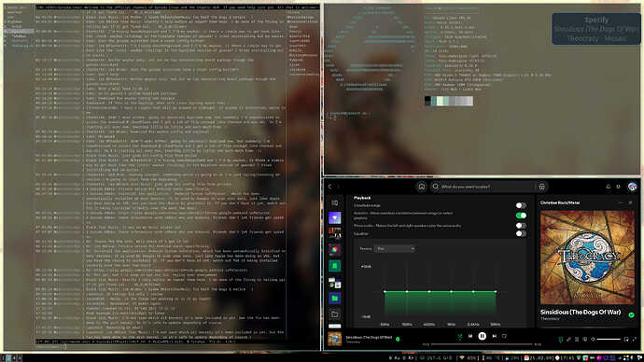The width and height of the screenshot is (644, 362).
Task: Toggle the Mono audio switch
Action: pyautogui.click(x=521, y=226)
